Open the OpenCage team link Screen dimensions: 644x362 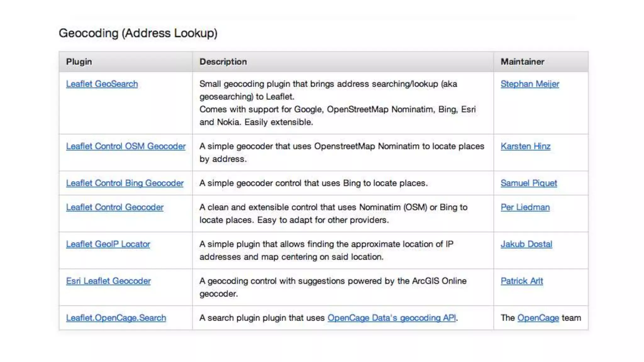(x=538, y=318)
